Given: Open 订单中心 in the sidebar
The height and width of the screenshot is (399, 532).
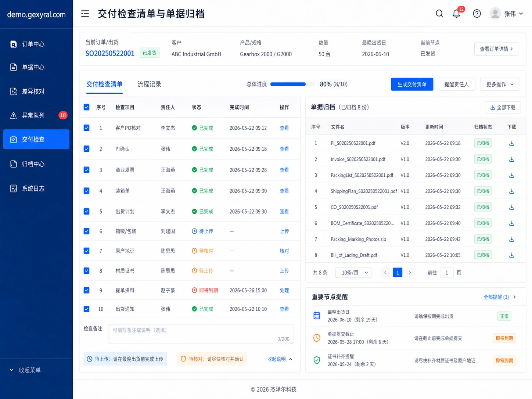Looking at the screenshot, I should (x=36, y=44).
